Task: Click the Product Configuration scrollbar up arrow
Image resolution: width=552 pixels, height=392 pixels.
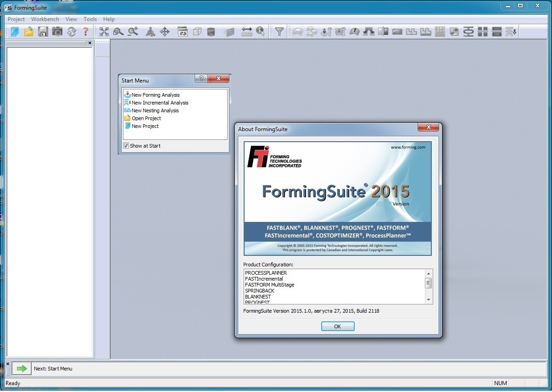Action: click(429, 273)
